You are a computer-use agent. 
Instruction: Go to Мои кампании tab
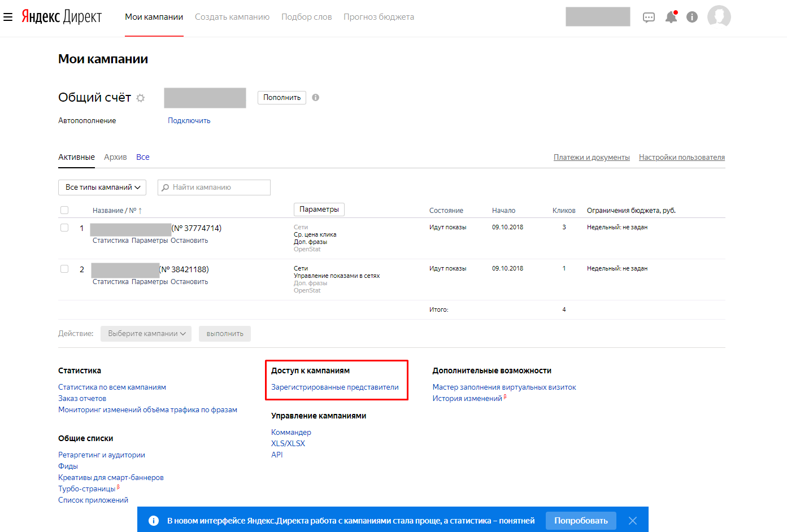pos(154,17)
